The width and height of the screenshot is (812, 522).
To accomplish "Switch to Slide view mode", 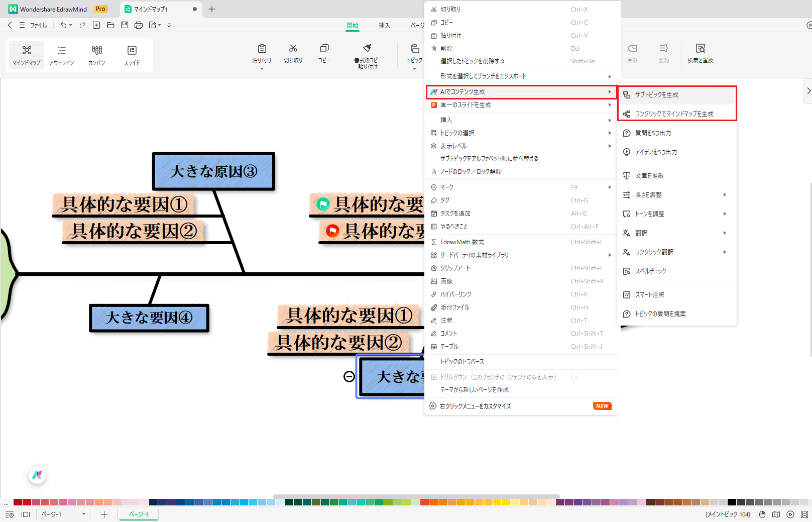I will pos(132,55).
